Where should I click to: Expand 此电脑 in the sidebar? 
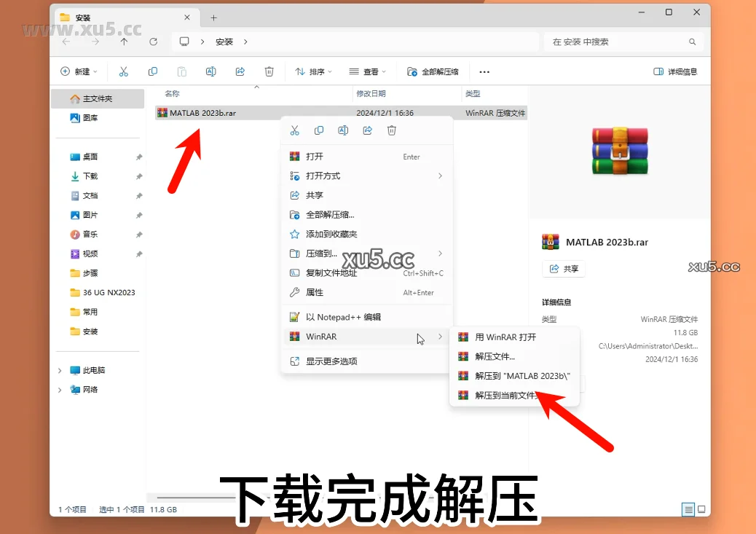point(60,370)
